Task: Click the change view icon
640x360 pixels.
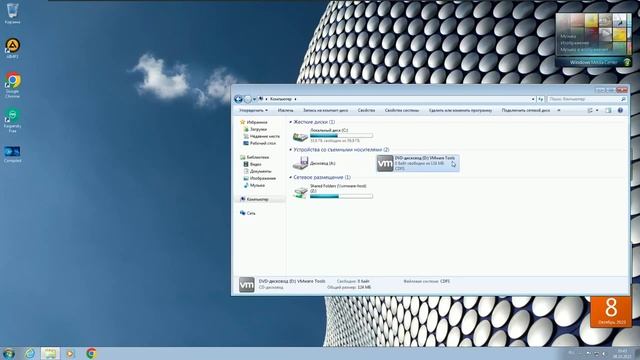Action: click(x=590, y=110)
